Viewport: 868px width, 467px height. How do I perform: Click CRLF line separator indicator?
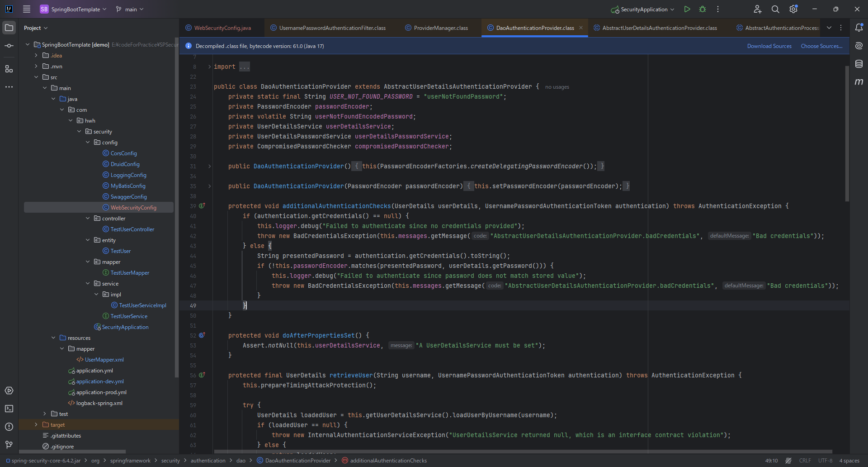[805, 461]
